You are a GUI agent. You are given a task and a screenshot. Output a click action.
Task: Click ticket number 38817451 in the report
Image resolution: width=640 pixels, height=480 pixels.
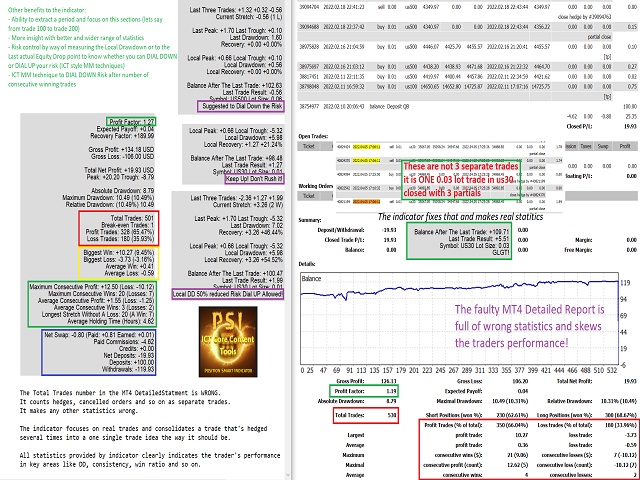309,76
